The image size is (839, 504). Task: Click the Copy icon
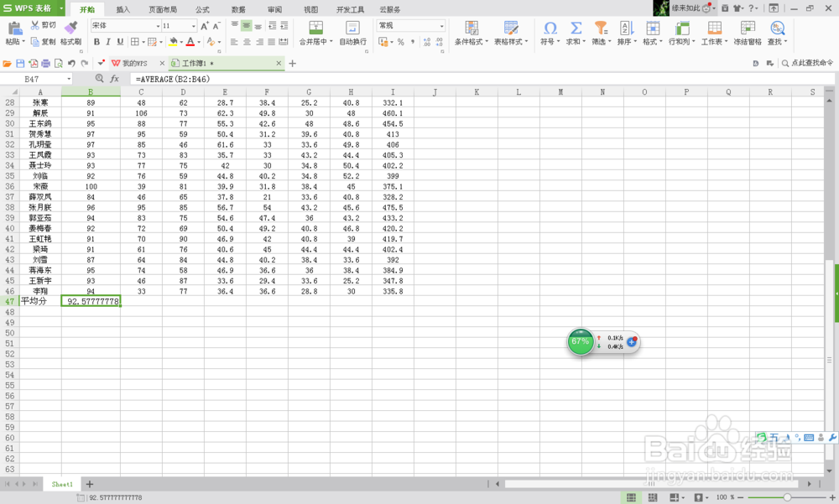coord(34,42)
